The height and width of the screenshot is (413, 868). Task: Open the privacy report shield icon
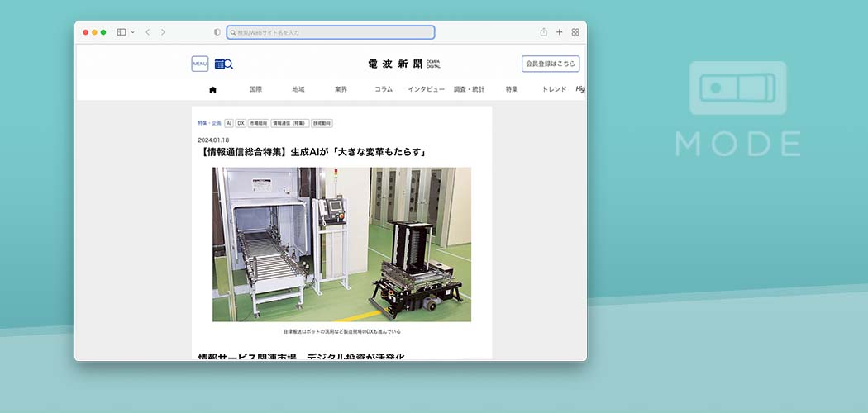pos(217,32)
